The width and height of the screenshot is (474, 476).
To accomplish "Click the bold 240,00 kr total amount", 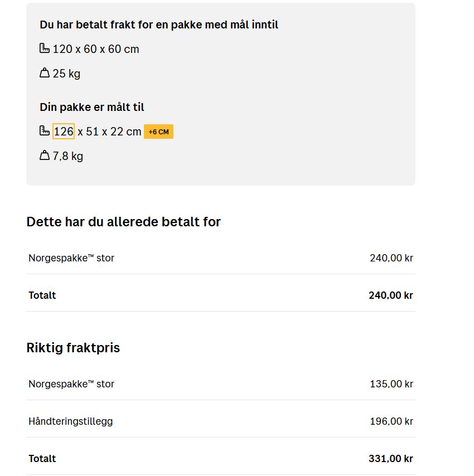I will click(390, 295).
